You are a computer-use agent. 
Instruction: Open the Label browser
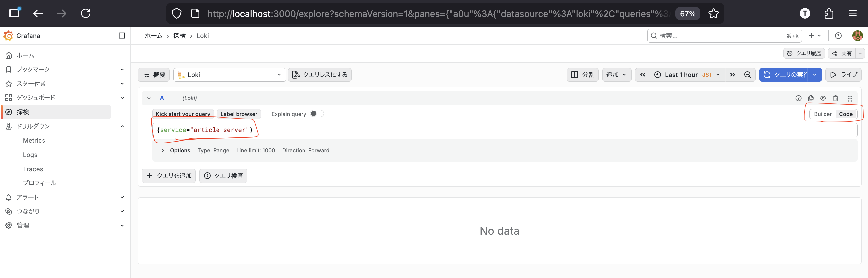pyautogui.click(x=239, y=114)
